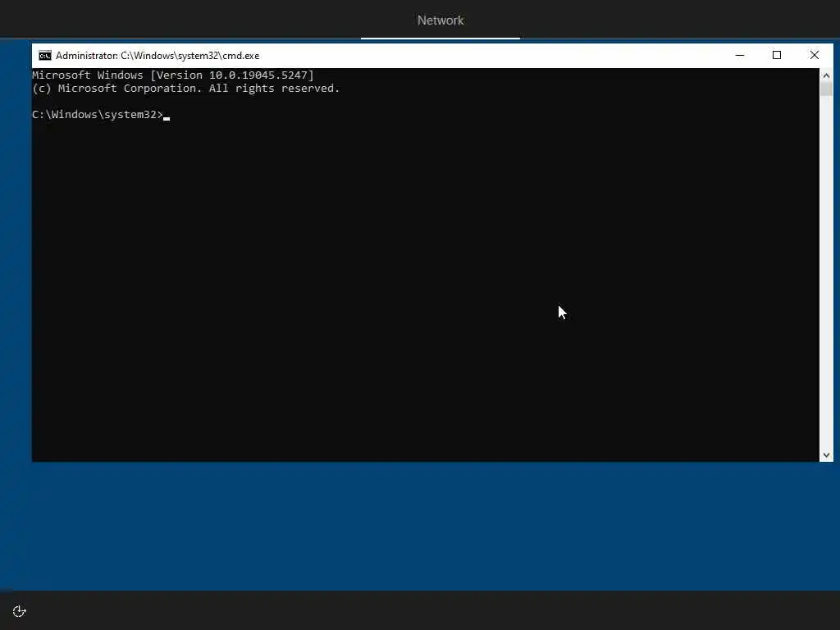Select the Network tab heading

click(x=441, y=21)
